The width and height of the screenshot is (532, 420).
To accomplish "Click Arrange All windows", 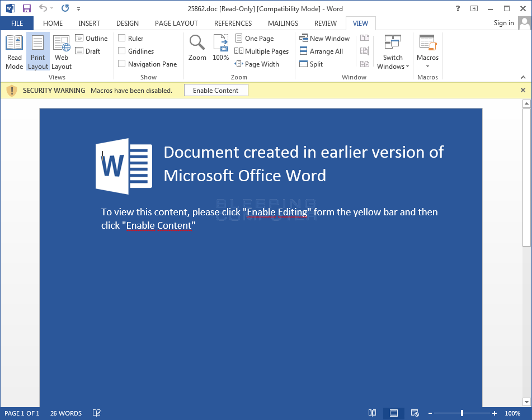I will pyautogui.click(x=321, y=51).
